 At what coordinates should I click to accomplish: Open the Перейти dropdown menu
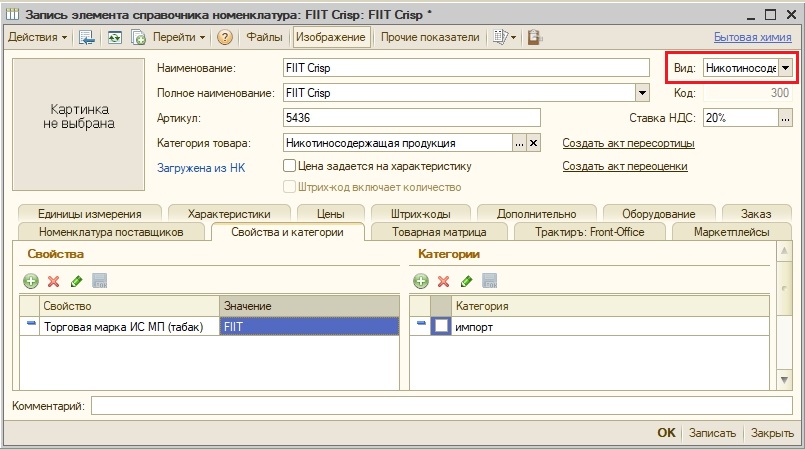click(179, 37)
